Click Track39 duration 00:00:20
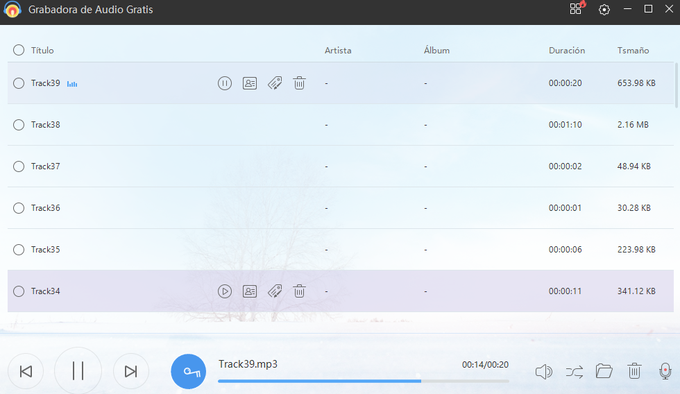 click(x=565, y=83)
